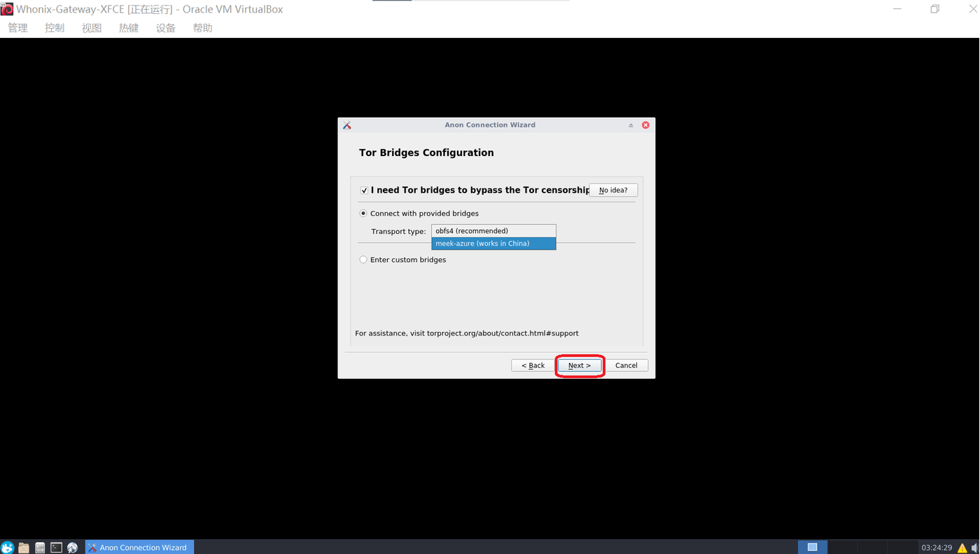Uncheck 'I need Tor bridges' checkbox

pyautogui.click(x=364, y=191)
